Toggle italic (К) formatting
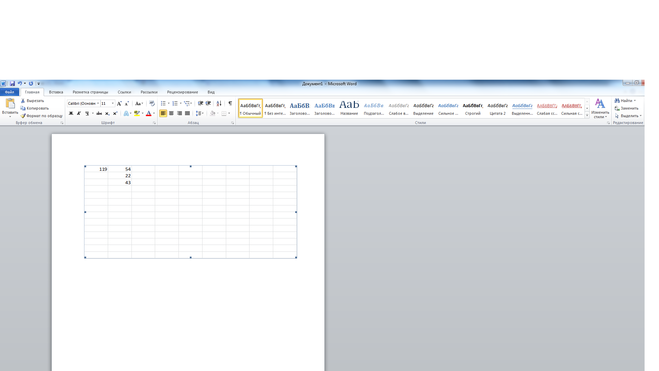Image resolution: width=659 pixels, height=371 pixels. [x=79, y=113]
